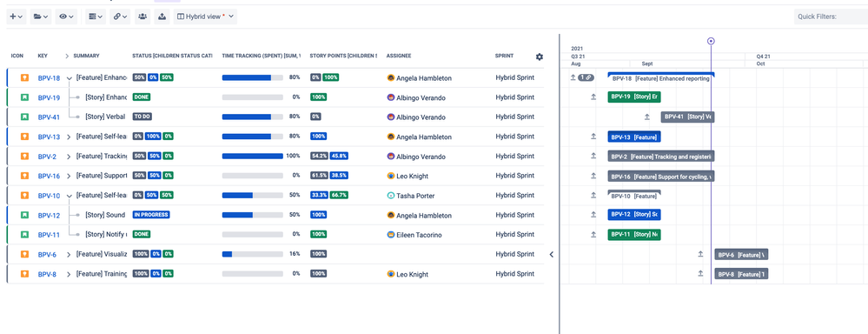
Task: Collapse the BPV-10 feature row
Action: [x=70, y=196]
